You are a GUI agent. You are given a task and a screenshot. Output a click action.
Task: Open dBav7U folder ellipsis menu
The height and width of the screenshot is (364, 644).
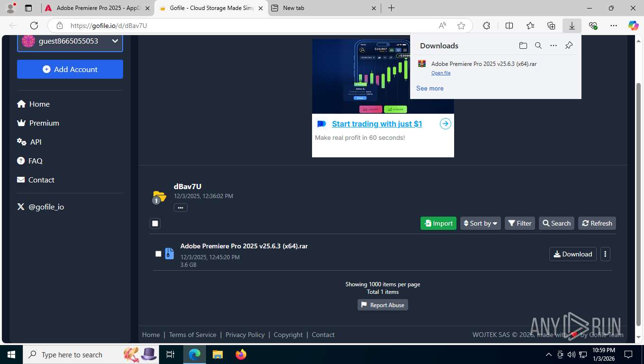180,208
